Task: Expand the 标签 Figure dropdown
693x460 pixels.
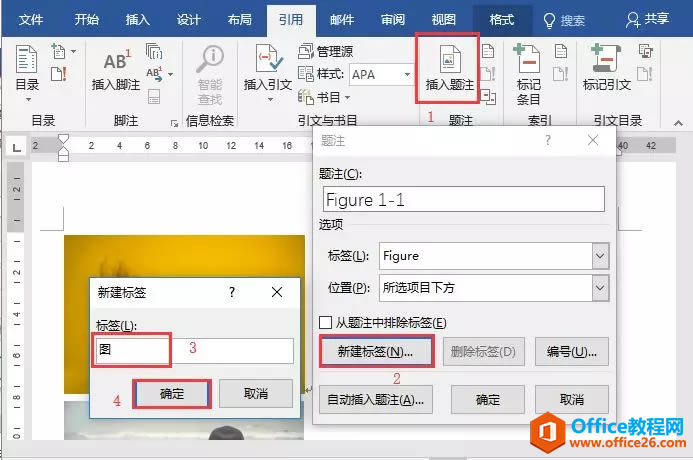Action: pyautogui.click(x=600, y=256)
